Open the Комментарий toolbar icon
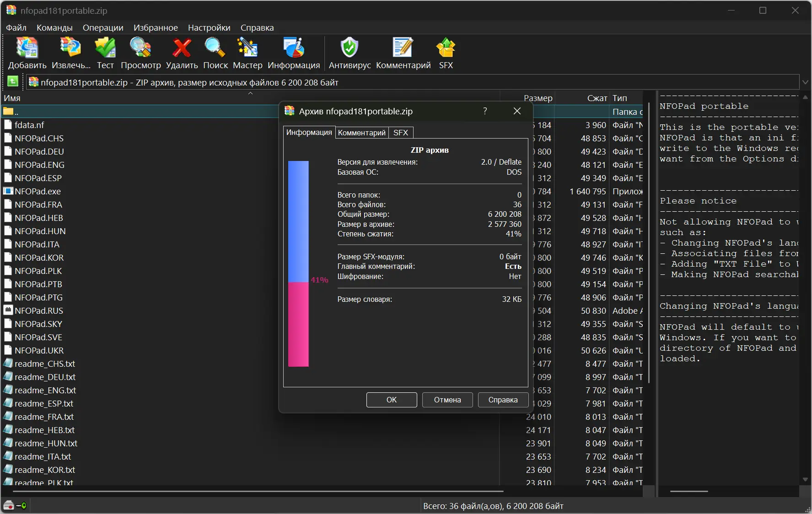Viewport: 812px width, 514px height. [x=403, y=48]
